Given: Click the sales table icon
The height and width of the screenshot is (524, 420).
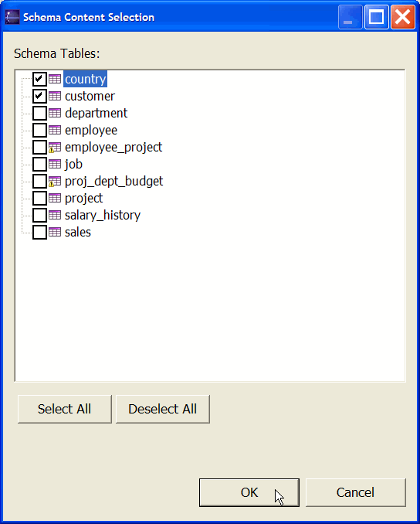Looking at the screenshot, I should (x=55, y=232).
